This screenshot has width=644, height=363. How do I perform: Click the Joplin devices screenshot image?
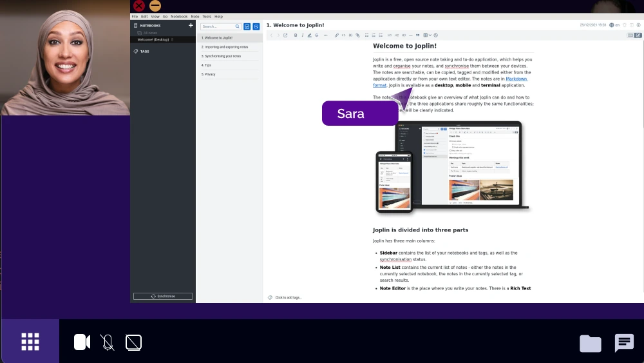tap(453, 167)
